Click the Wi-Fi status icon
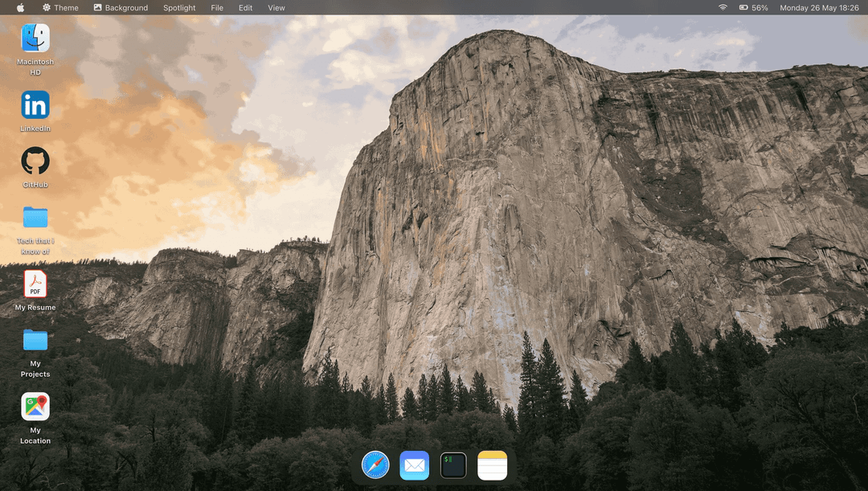Viewport: 868px width, 491px height. click(x=723, y=7)
